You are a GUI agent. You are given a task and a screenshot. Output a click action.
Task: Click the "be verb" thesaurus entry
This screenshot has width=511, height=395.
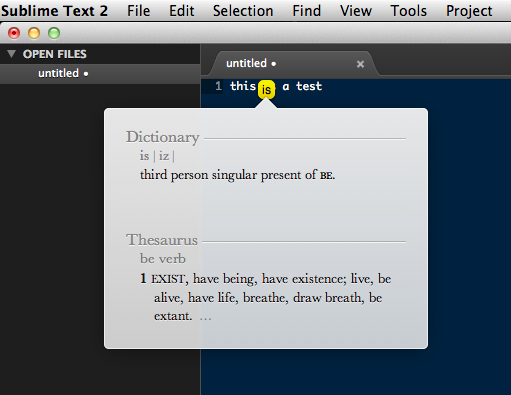[163, 259]
